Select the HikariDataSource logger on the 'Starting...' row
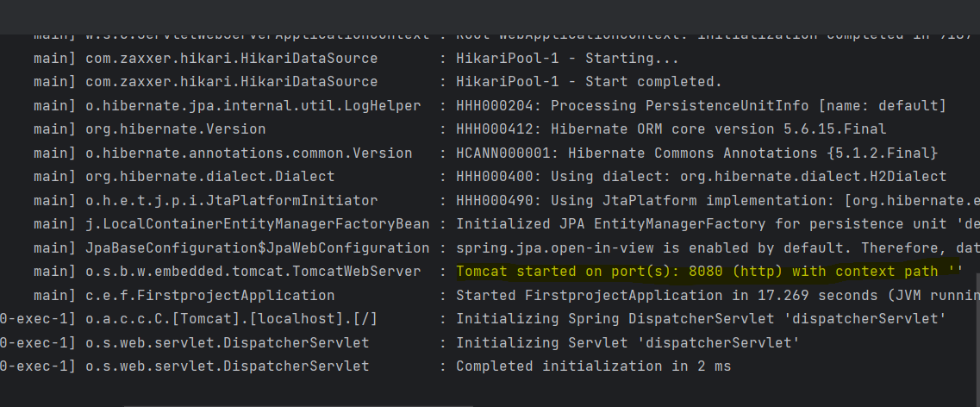 point(232,59)
